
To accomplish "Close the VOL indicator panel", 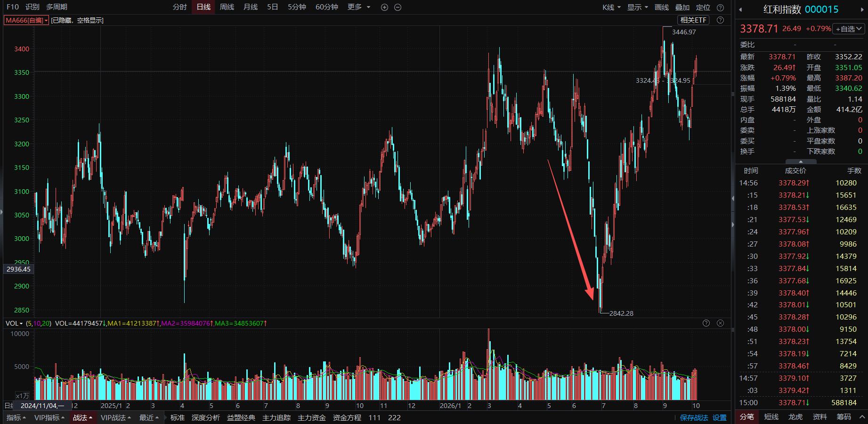I will pos(720,323).
